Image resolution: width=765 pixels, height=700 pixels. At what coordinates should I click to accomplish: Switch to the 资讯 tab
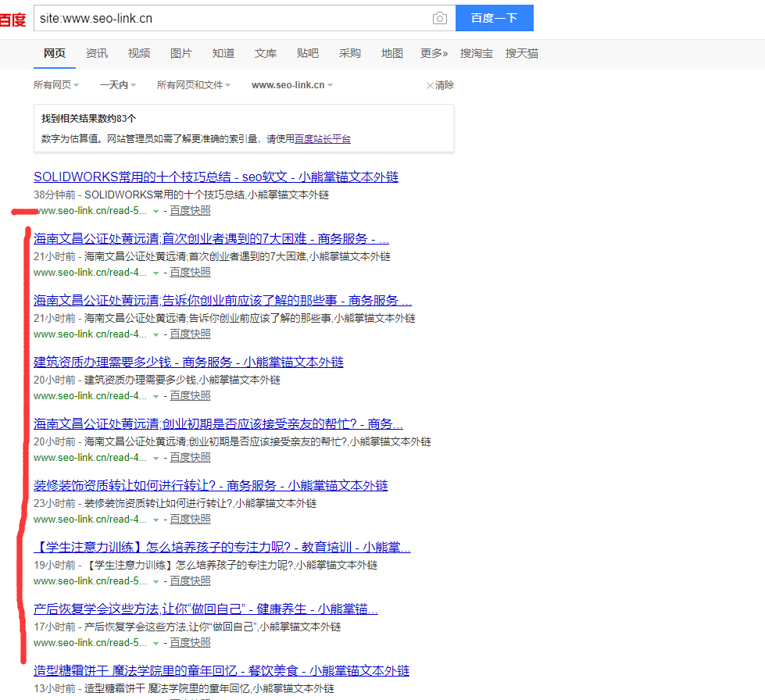point(97,53)
